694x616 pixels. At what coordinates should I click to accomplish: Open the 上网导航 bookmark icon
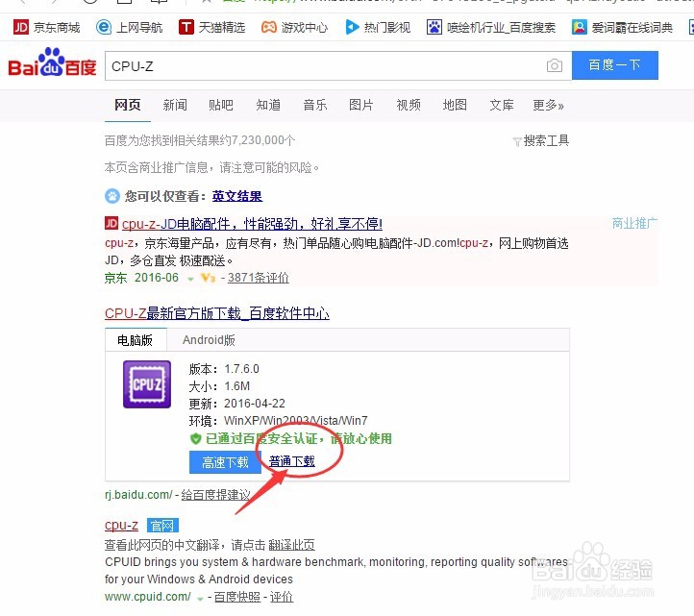[x=104, y=28]
